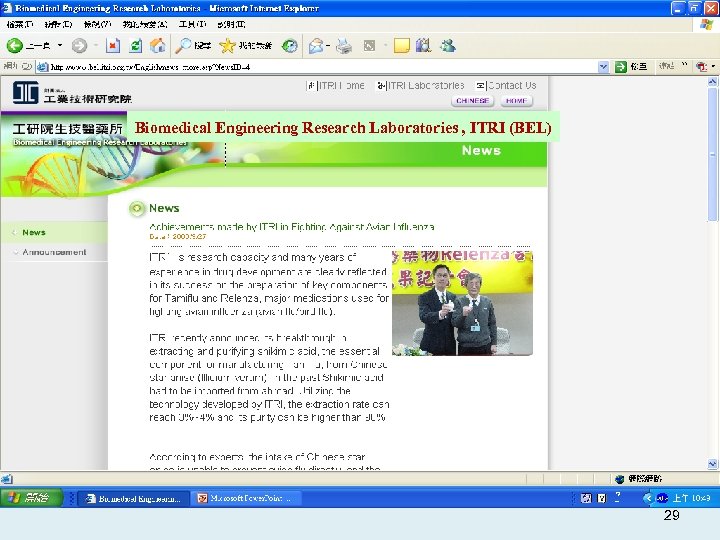Open the 檔案 (File) menu
The height and width of the screenshot is (540, 720).
20,24
